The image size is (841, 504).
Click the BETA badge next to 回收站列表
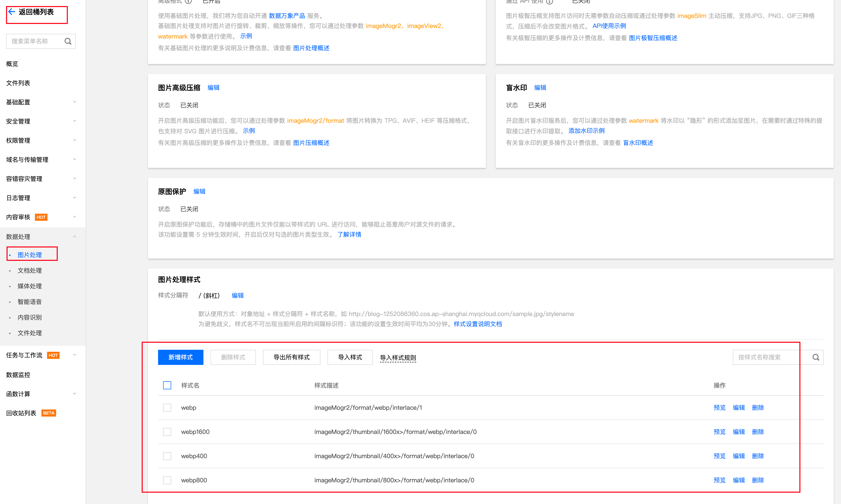click(x=49, y=413)
